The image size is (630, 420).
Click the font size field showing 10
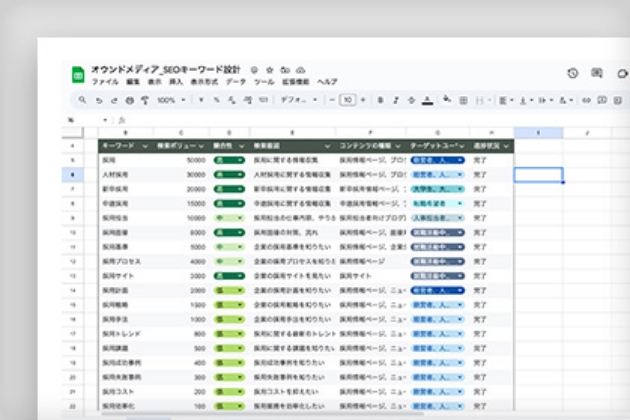pyautogui.click(x=348, y=100)
